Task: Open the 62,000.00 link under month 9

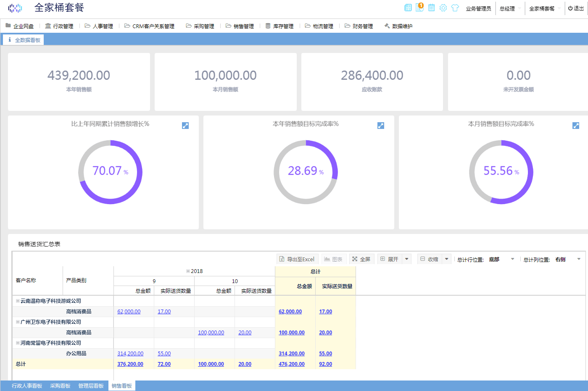Action: (129, 312)
